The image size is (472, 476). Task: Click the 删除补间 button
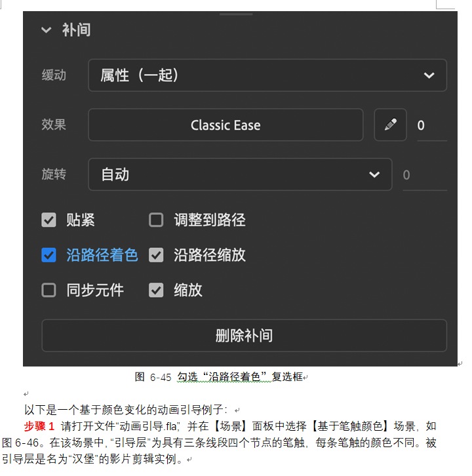(244, 336)
